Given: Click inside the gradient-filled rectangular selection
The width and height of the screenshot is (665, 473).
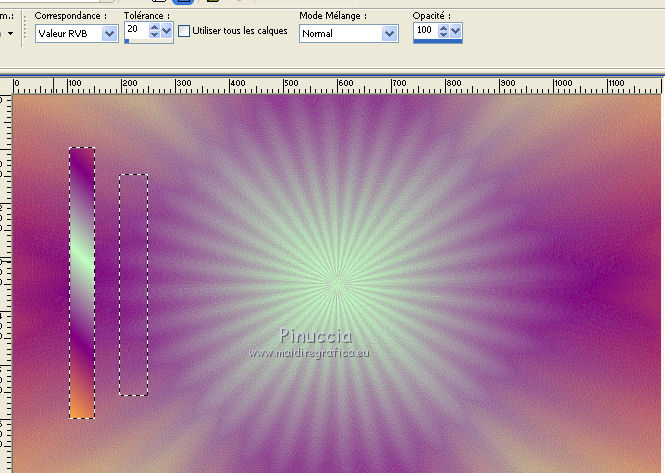Looking at the screenshot, I should click(x=82, y=283).
